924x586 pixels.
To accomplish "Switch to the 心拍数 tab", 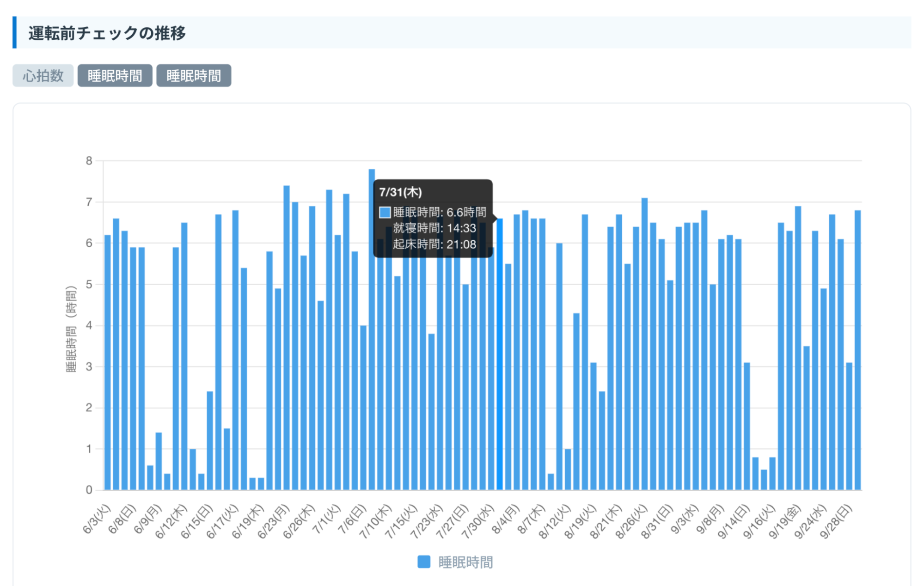I will pyautogui.click(x=43, y=76).
